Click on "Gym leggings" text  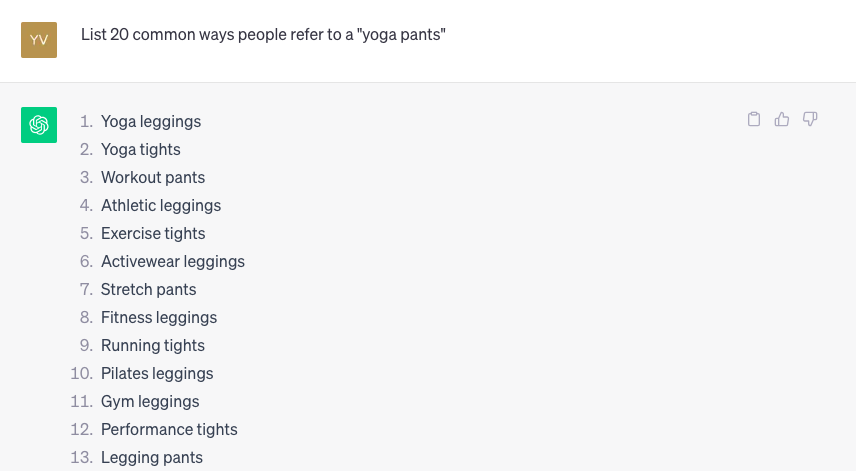[150, 402]
